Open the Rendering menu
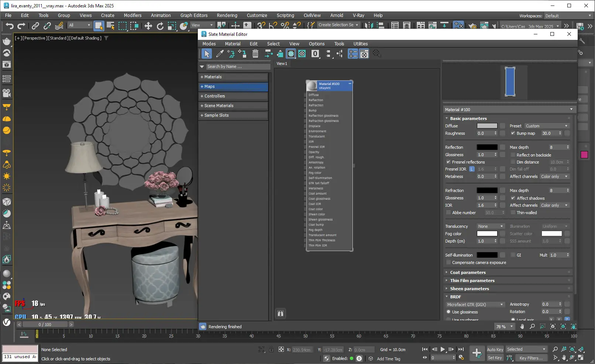Viewport: 595px width, 364px height. [x=227, y=16]
